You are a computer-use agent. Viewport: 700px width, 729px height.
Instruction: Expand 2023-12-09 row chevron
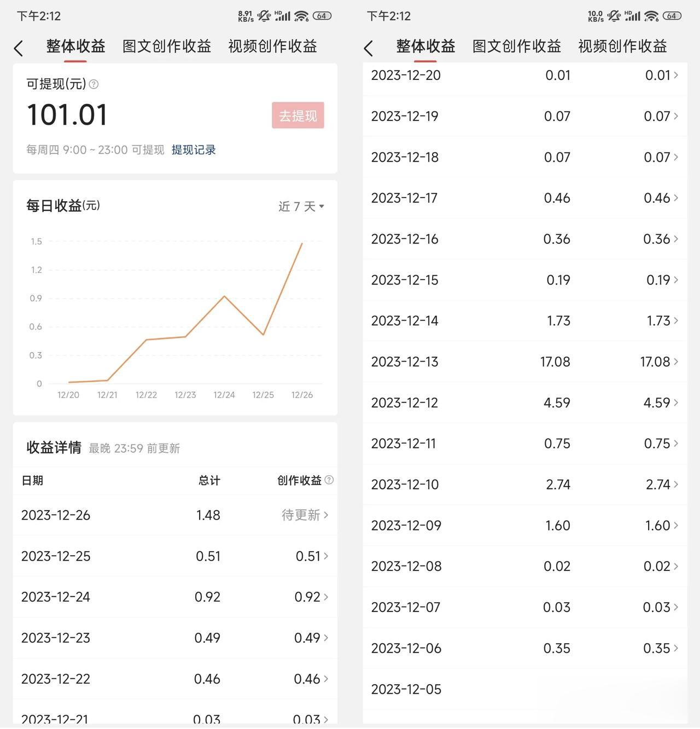tap(676, 525)
